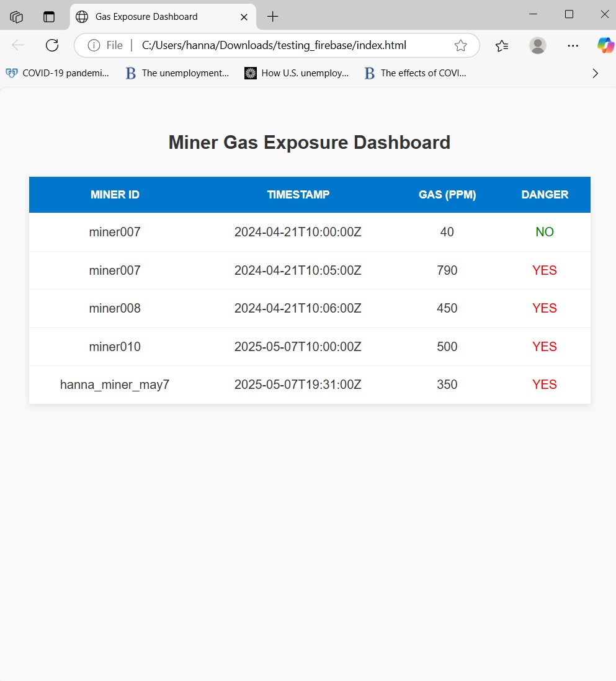The image size is (616, 681).
Task: Click the Miner Gas Exposure Dashboard heading
Action: point(310,143)
